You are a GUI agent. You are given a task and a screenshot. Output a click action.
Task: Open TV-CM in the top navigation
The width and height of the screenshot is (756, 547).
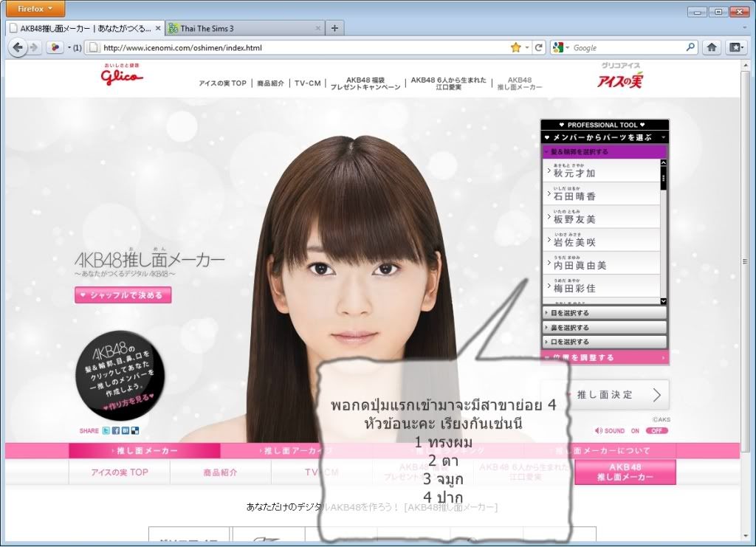(x=308, y=83)
